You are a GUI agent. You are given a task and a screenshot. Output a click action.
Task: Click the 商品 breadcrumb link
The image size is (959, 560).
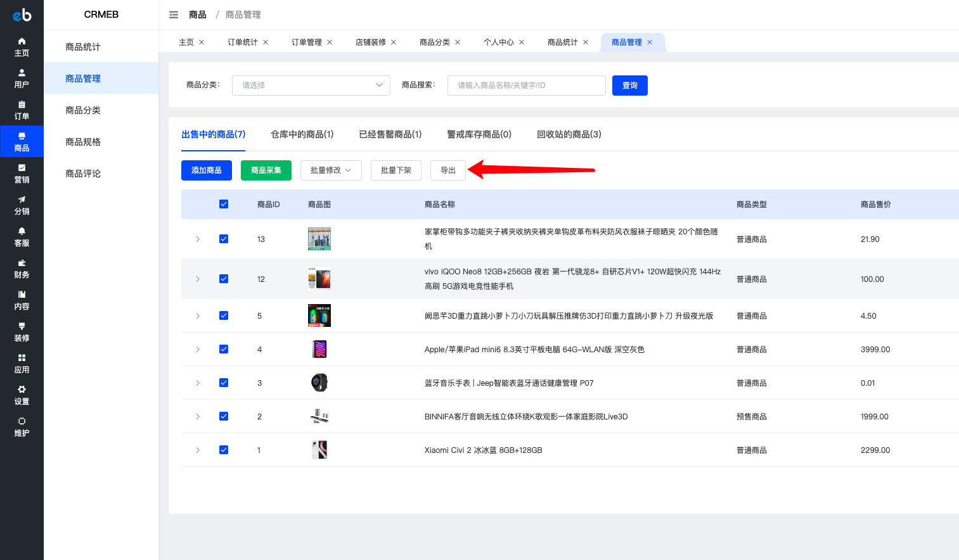(198, 15)
